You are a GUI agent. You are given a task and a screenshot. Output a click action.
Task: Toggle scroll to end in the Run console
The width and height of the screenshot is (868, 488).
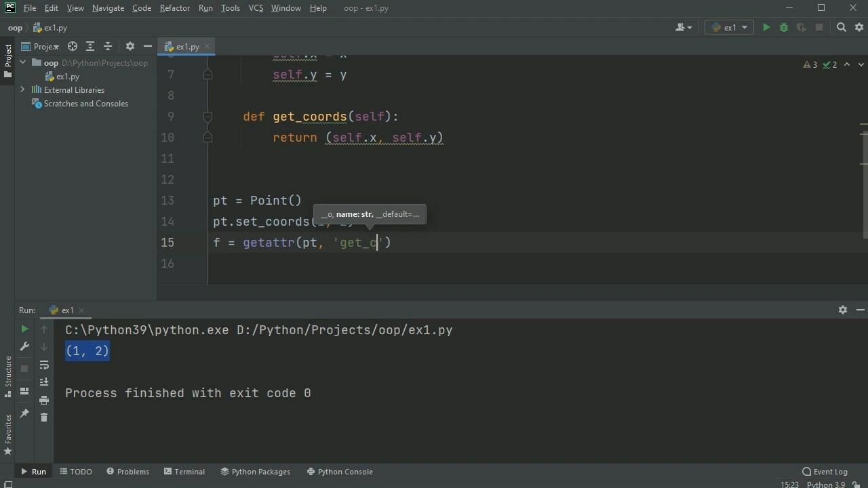[x=44, y=382]
